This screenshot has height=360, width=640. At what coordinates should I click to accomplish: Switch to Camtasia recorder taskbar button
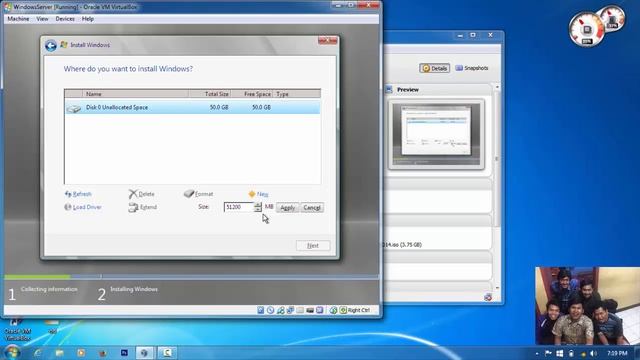tap(167, 353)
